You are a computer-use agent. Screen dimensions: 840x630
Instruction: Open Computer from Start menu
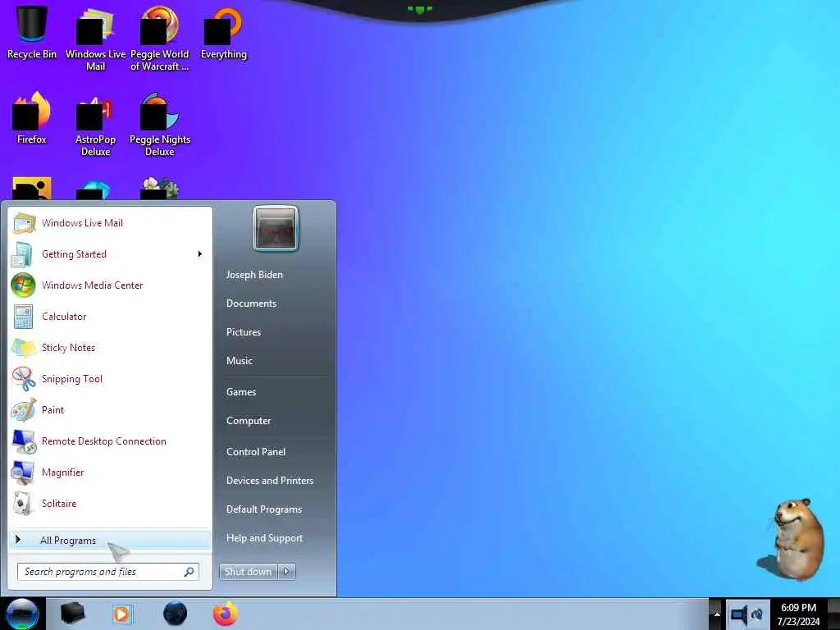(249, 421)
